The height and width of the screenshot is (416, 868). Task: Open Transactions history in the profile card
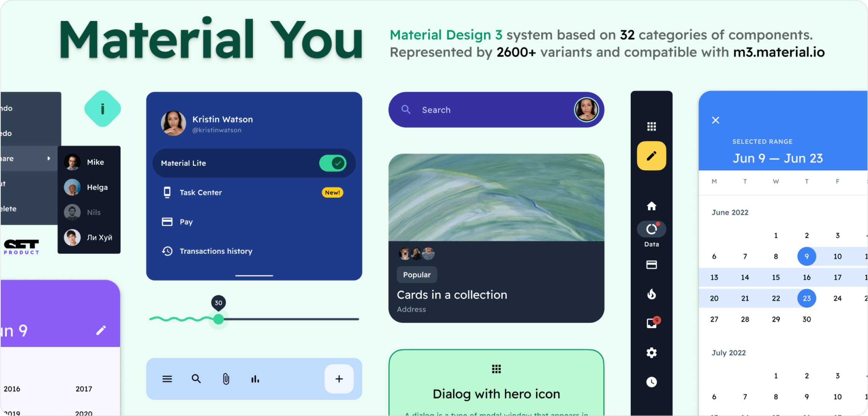[216, 251]
